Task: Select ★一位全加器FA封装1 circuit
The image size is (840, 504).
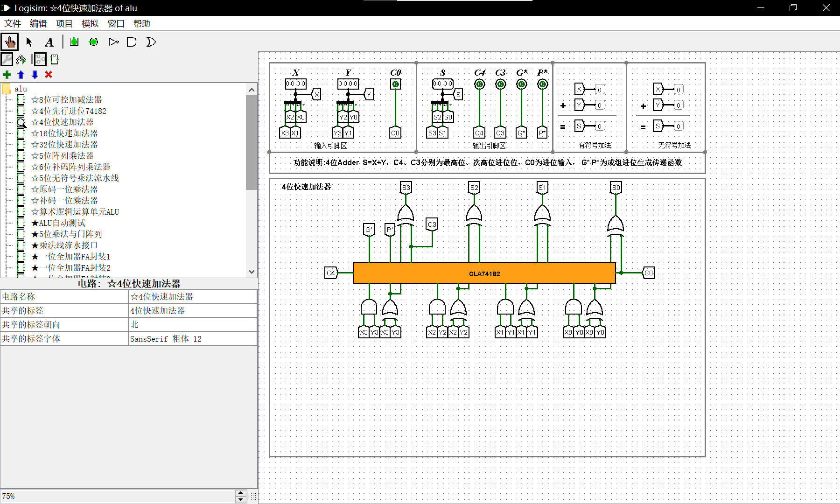Action: pos(70,256)
